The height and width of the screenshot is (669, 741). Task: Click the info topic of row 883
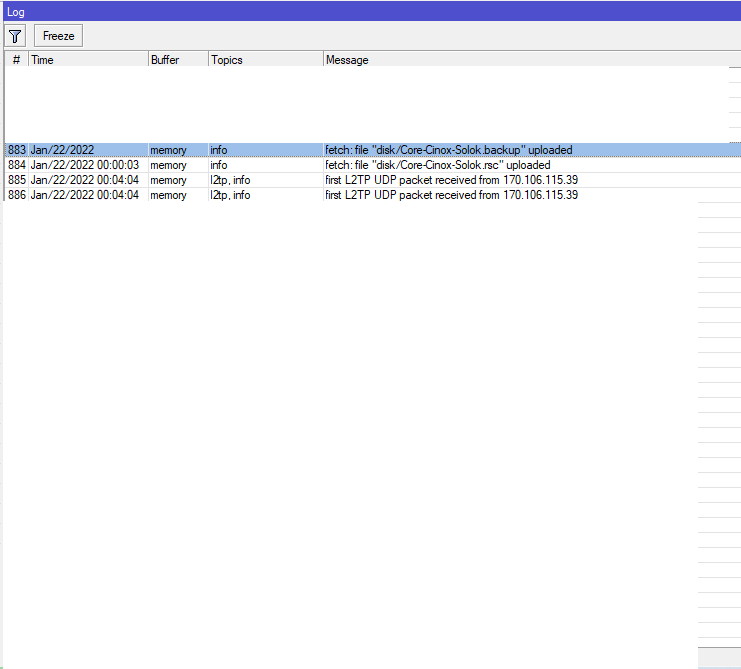tap(219, 150)
